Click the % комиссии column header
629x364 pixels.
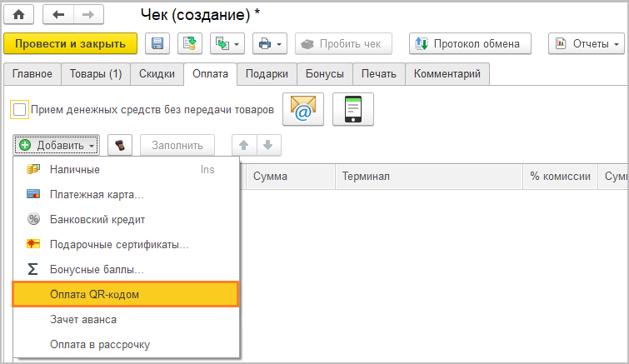[x=560, y=177]
